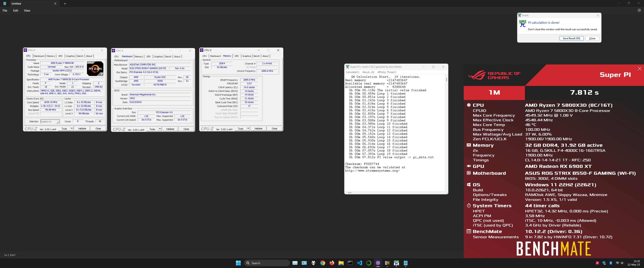
Task: Switch to Super PI via taskbar icon
Action: (396, 263)
